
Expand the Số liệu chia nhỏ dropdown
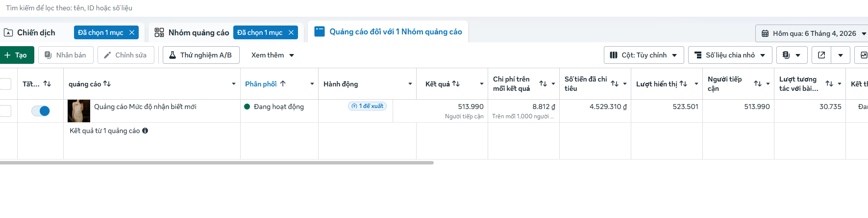[x=730, y=55]
